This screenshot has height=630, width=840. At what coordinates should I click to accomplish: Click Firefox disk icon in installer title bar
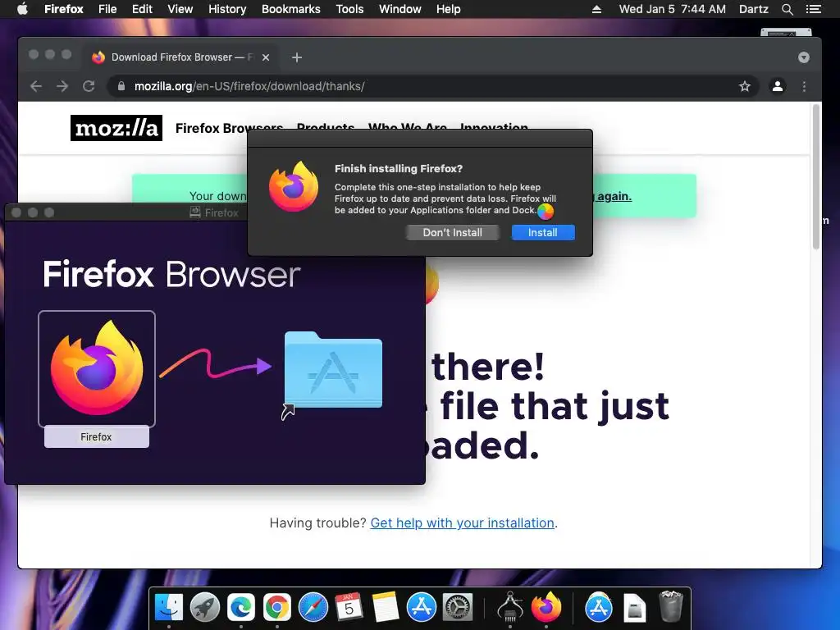click(195, 212)
